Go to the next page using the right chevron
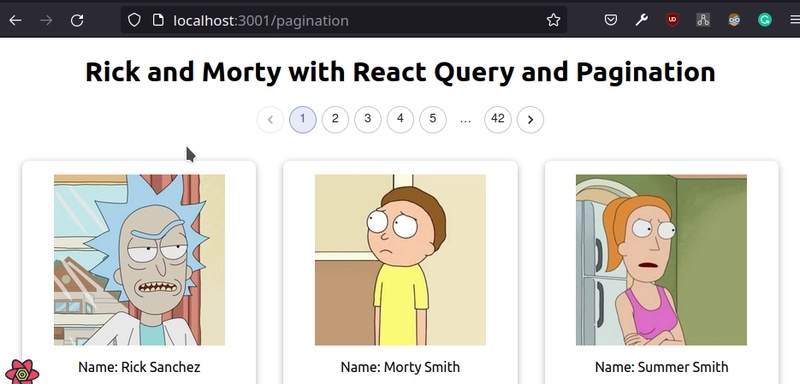Image resolution: width=800 pixels, height=384 pixels. click(530, 120)
